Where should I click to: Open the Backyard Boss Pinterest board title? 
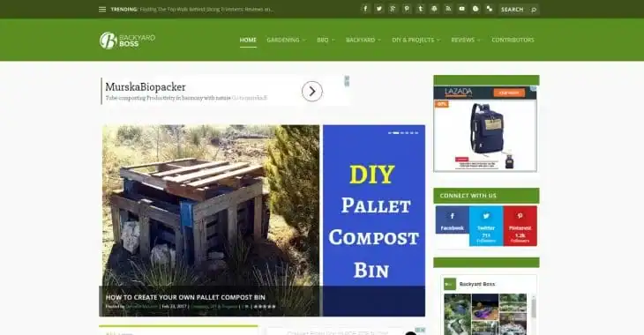coord(477,284)
